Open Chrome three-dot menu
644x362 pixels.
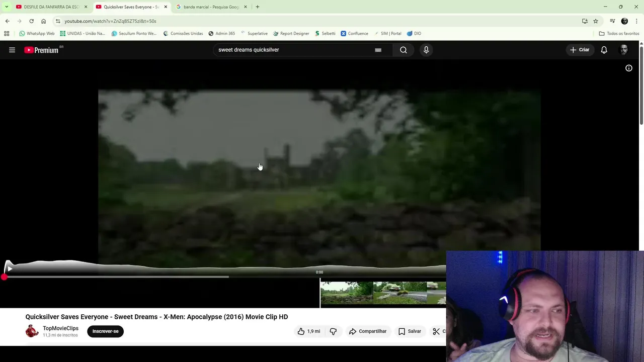(x=637, y=21)
